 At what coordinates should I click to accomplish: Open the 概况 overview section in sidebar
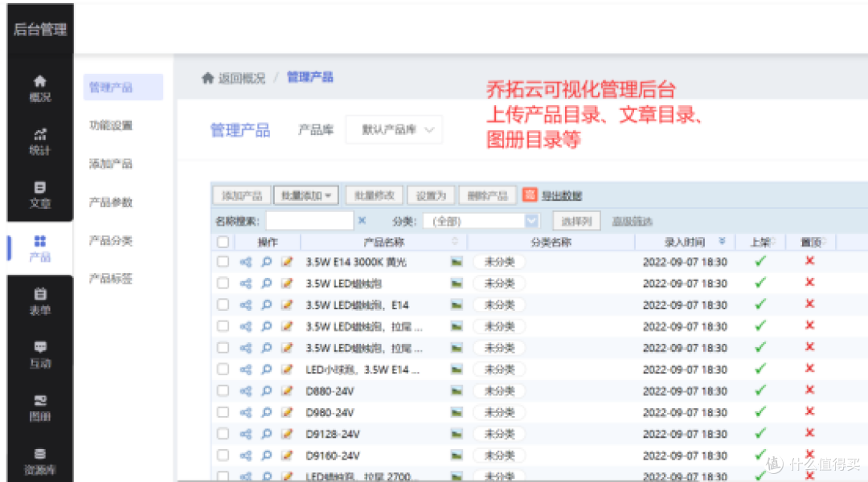click(40, 88)
